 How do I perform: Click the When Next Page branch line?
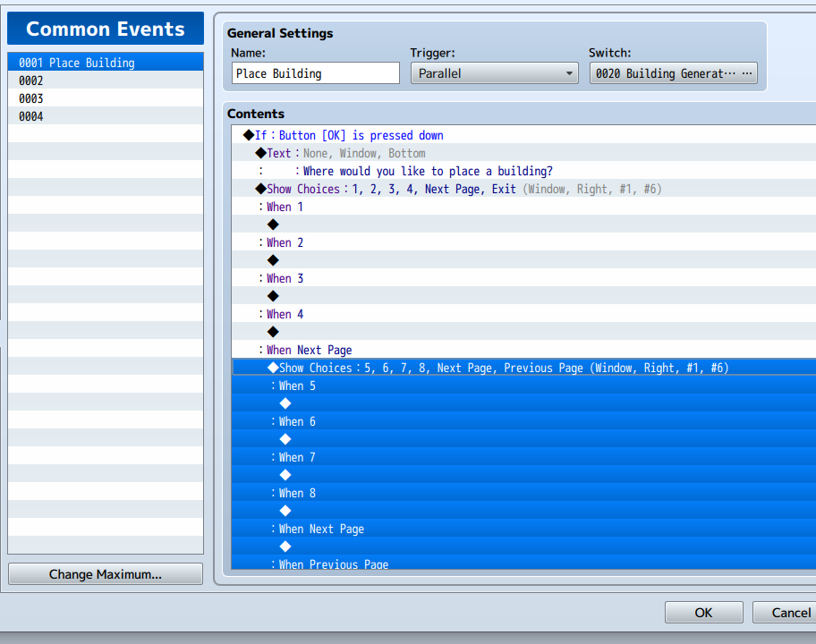click(x=309, y=350)
